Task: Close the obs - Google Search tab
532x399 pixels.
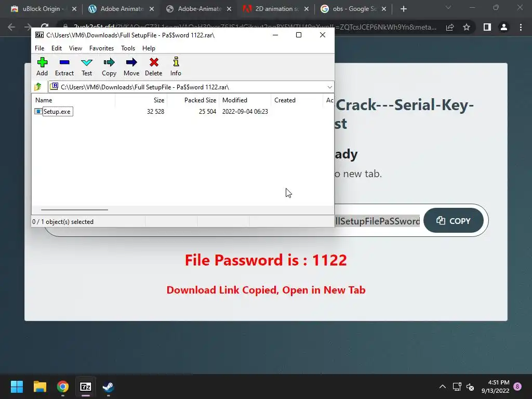Action: pos(384,9)
